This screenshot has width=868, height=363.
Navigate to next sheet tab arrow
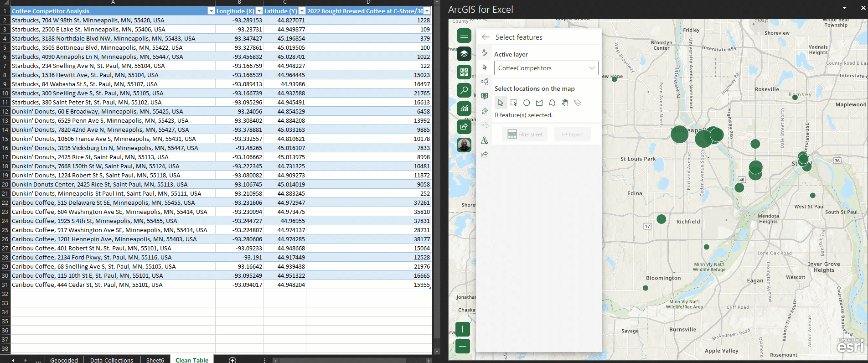(25, 360)
